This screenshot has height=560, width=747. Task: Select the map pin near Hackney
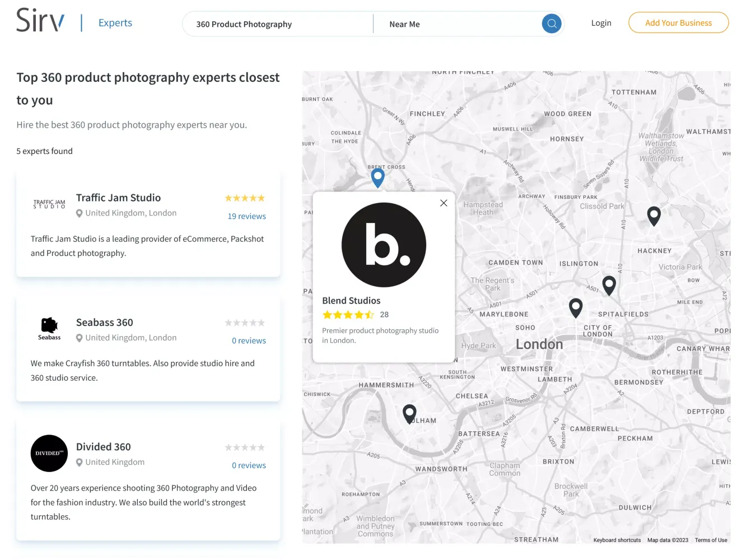(653, 216)
